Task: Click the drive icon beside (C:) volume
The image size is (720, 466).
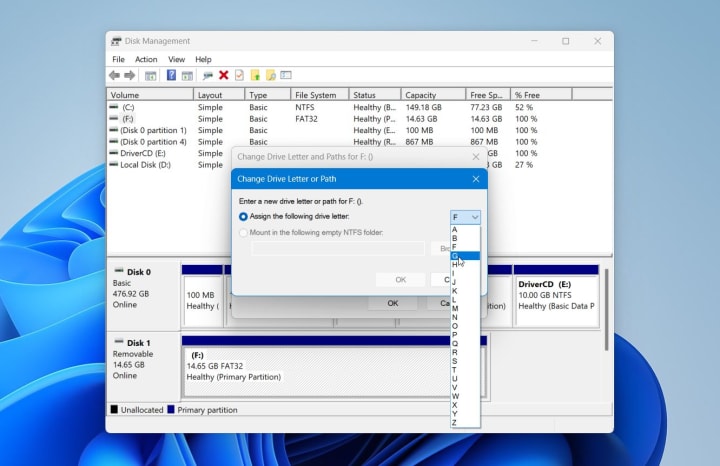Action: tap(113, 107)
